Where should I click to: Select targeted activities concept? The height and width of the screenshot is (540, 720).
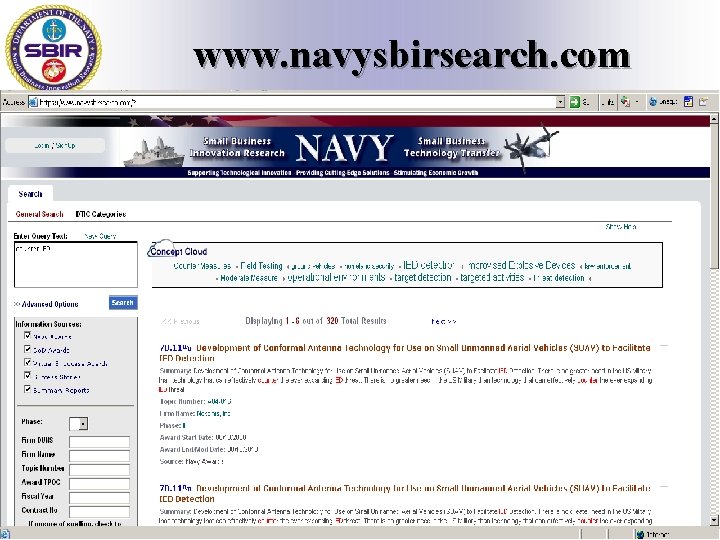[x=492, y=277]
